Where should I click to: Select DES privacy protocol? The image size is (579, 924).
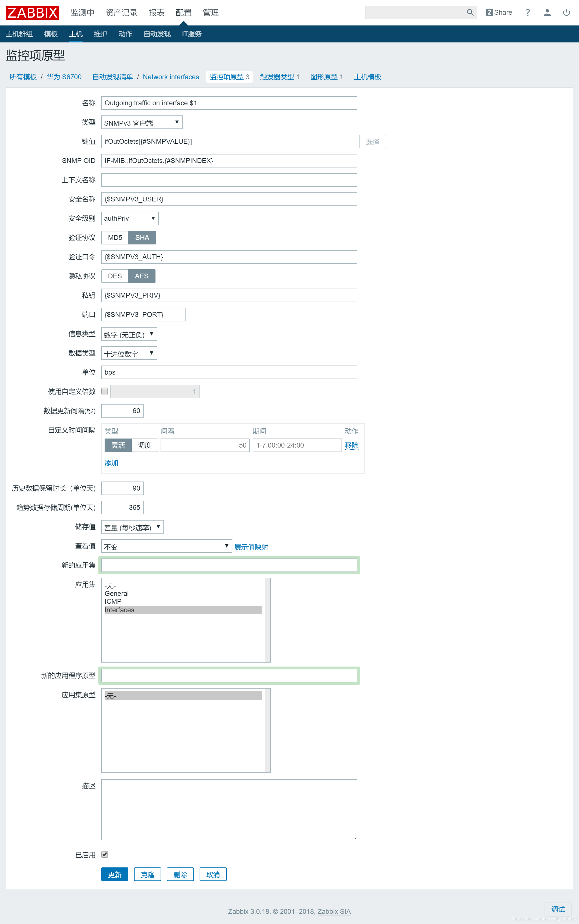pyautogui.click(x=114, y=276)
